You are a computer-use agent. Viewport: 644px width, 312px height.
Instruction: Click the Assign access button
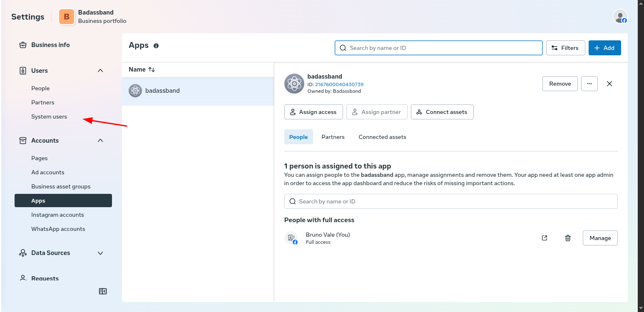coord(313,112)
